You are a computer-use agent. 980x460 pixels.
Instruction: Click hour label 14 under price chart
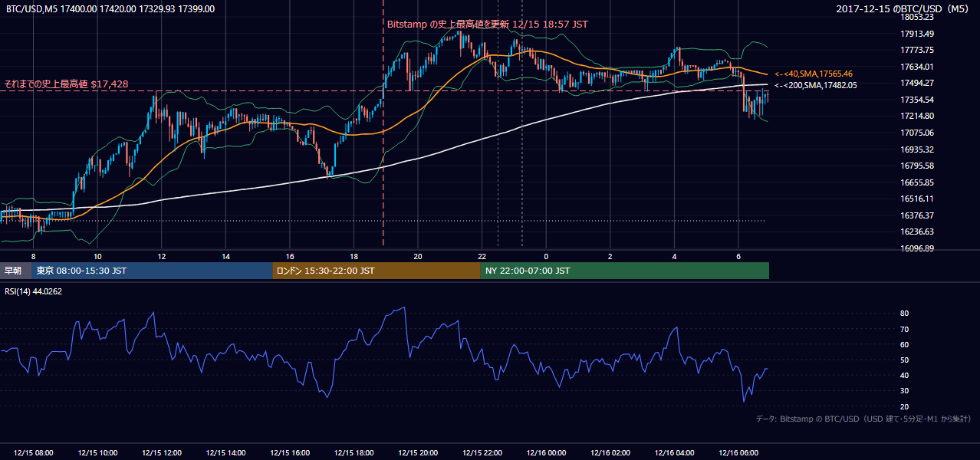click(x=225, y=255)
